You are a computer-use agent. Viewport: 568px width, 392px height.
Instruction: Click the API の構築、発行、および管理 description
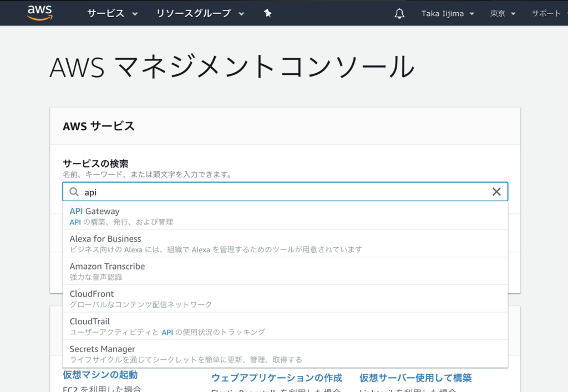coord(121,222)
